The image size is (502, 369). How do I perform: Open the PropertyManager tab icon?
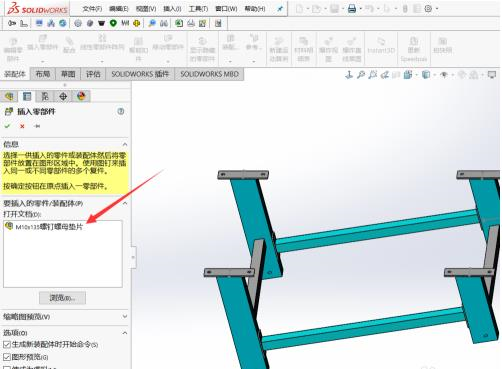pos(27,96)
